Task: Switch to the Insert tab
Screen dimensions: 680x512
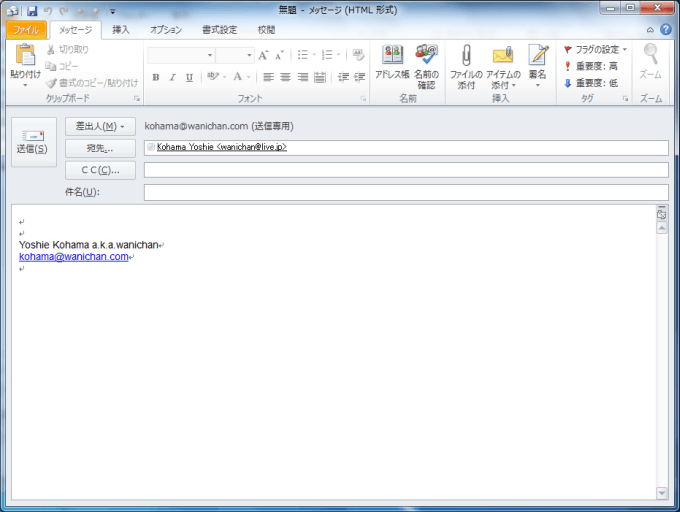Action: pyautogui.click(x=121, y=30)
